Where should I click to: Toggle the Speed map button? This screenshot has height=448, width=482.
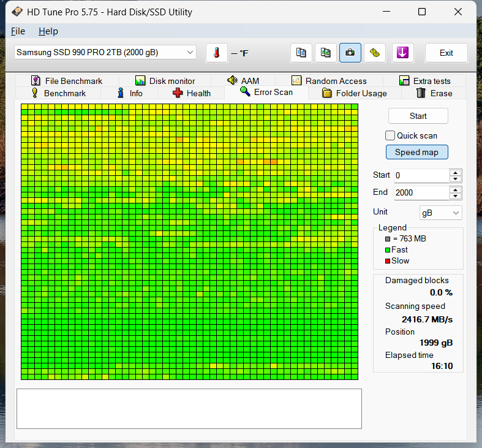click(417, 153)
